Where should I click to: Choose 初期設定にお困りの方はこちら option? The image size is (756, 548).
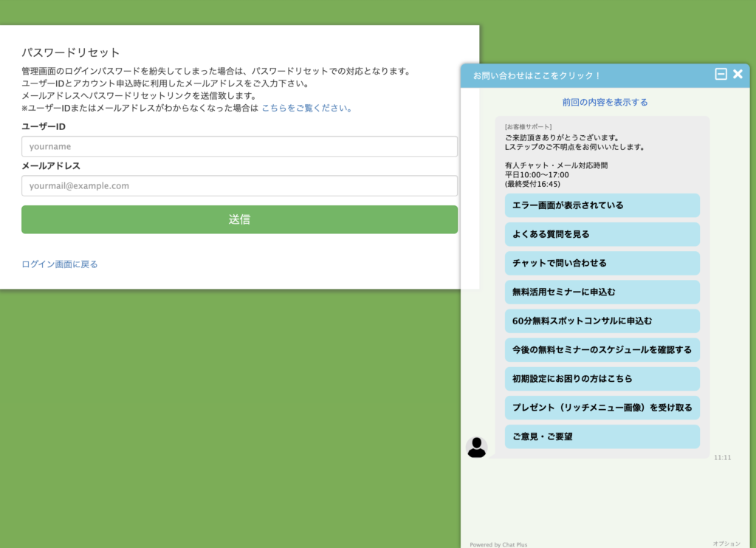point(602,379)
